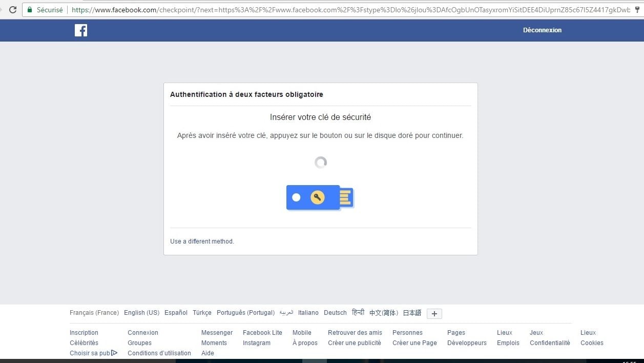The height and width of the screenshot is (363, 644).
Task: Open Créer une publicité link
Action: pyautogui.click(x=355, y=343)
